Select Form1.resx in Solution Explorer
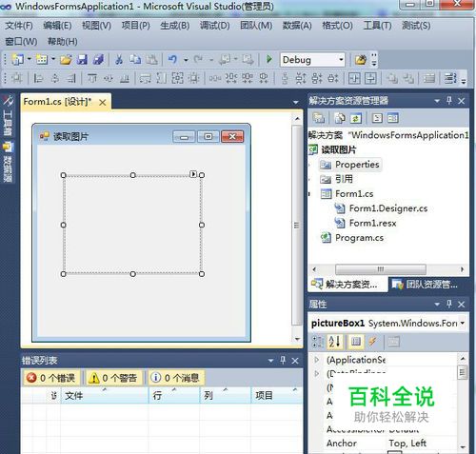Image resolution: width=476 pixels, height=454 pixels. [372, 224]
